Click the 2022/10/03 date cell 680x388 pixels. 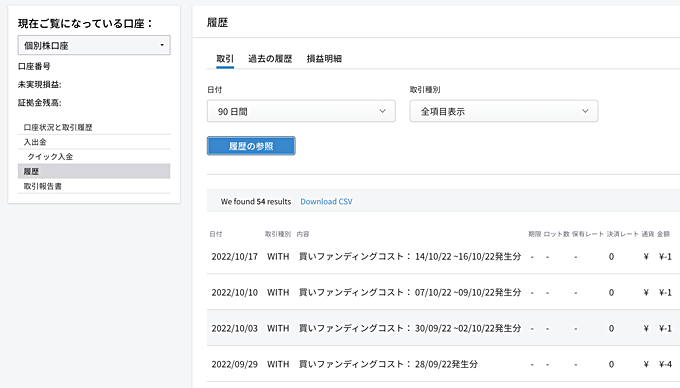click(x=235, y=329)
